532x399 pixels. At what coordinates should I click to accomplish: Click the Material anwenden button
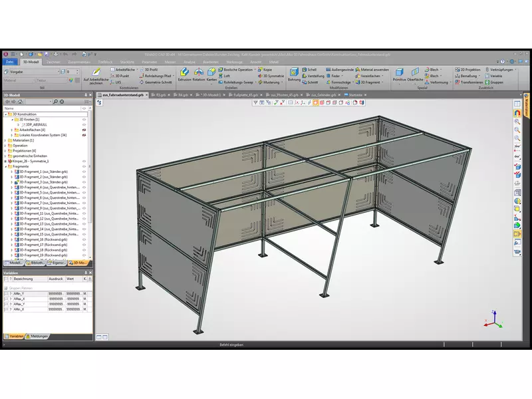[x=374, y=69]
